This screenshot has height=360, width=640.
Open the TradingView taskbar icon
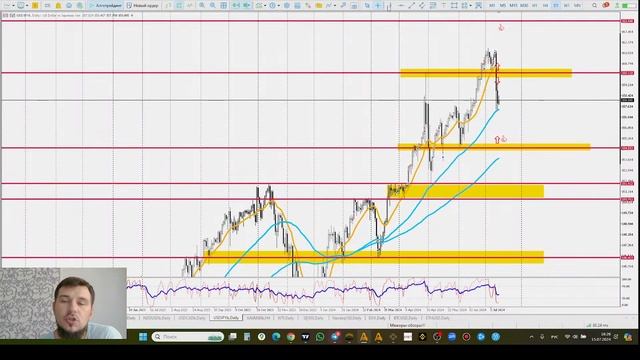[x=305, y=337]
